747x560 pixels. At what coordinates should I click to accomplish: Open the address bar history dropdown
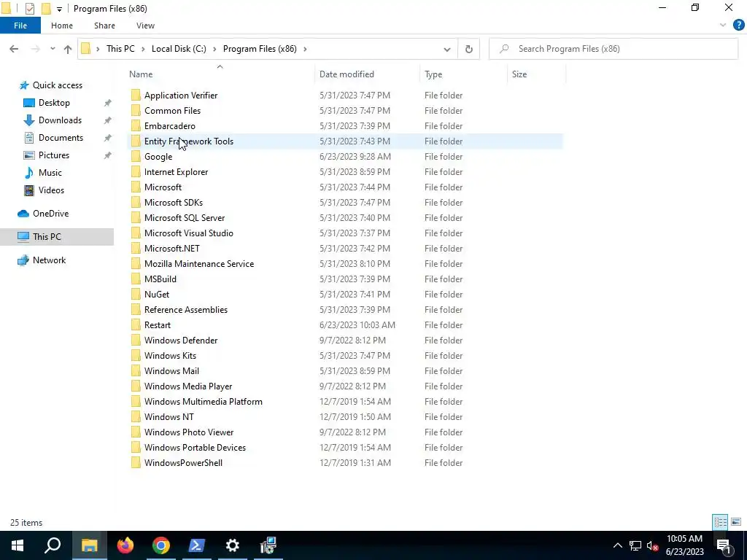point(447,49)
